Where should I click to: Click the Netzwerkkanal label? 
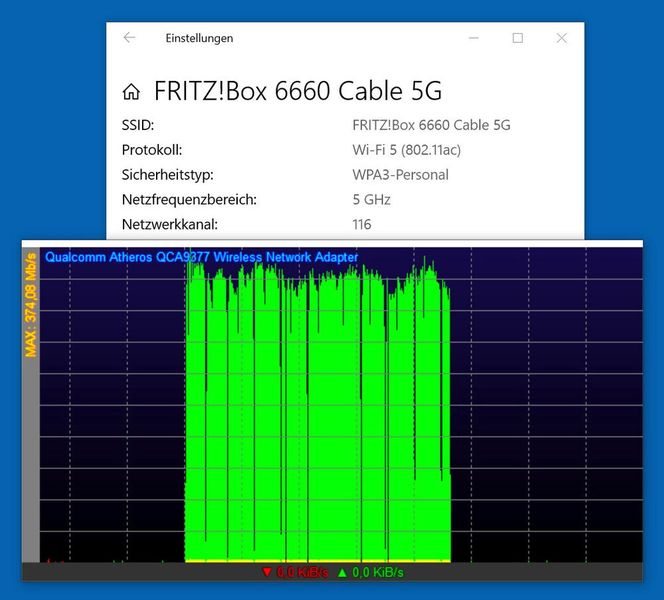coord(169,224)
